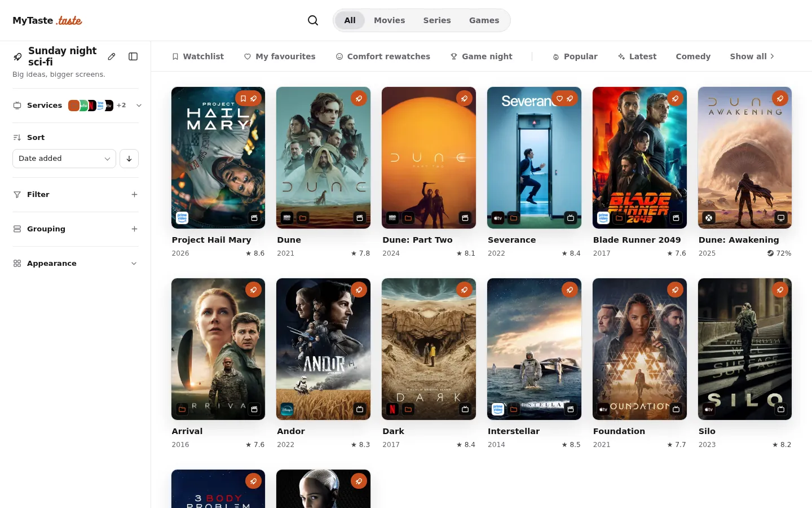Viewport: 812px width, 508px height.
Task: Switch to the Movies media filter
Action: (390, 20)
